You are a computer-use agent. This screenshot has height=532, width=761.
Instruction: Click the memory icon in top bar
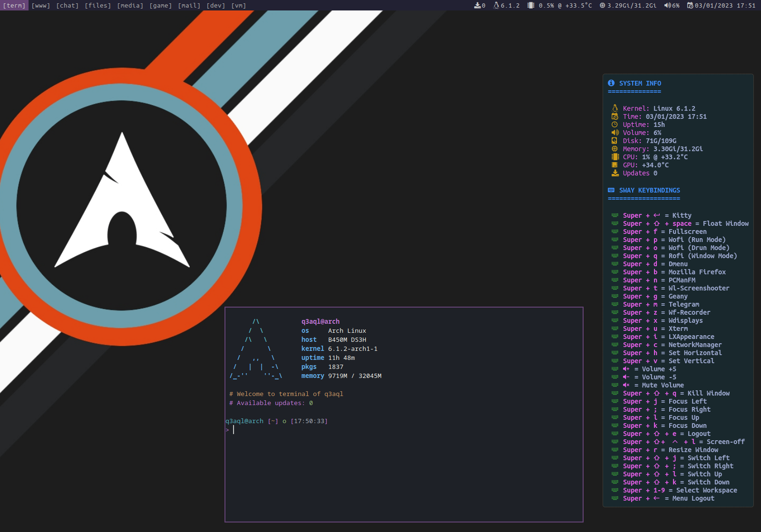tap(603, 6)
